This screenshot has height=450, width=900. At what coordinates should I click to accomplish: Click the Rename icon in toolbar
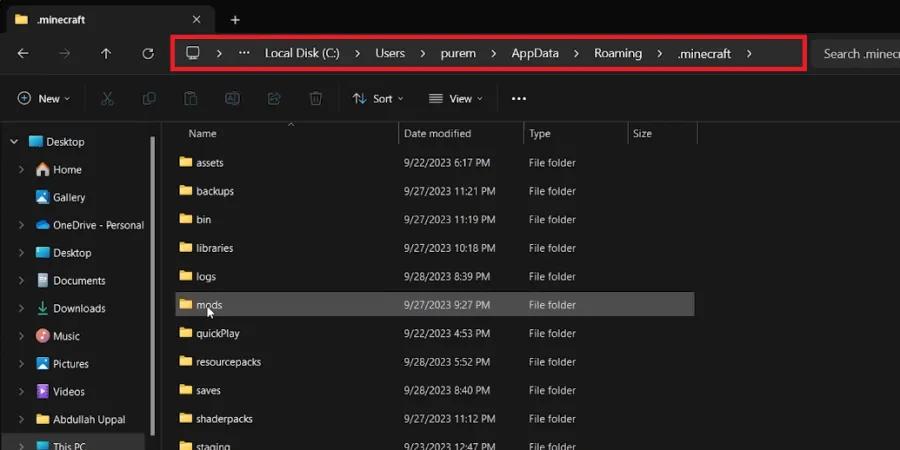[232, 99]
